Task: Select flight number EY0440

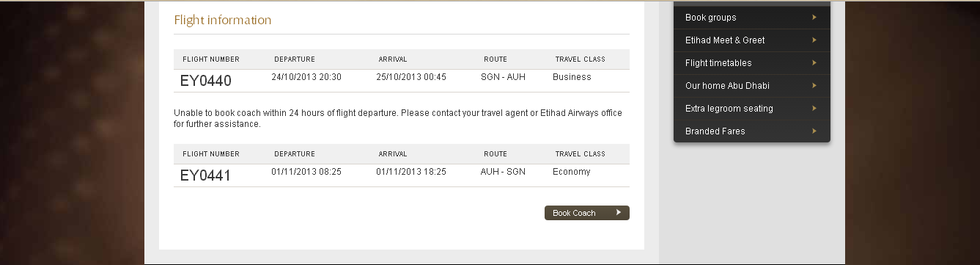Action: coord(206,81)
